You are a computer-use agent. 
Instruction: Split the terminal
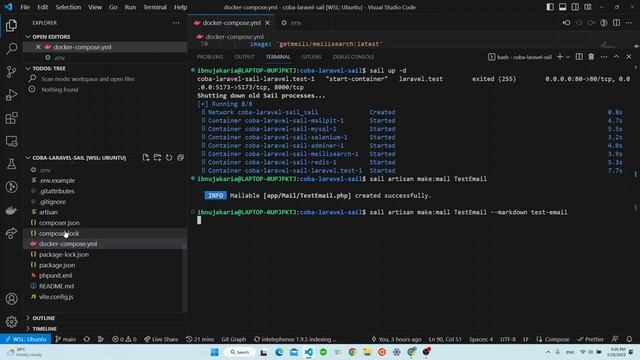pos(579,57)
